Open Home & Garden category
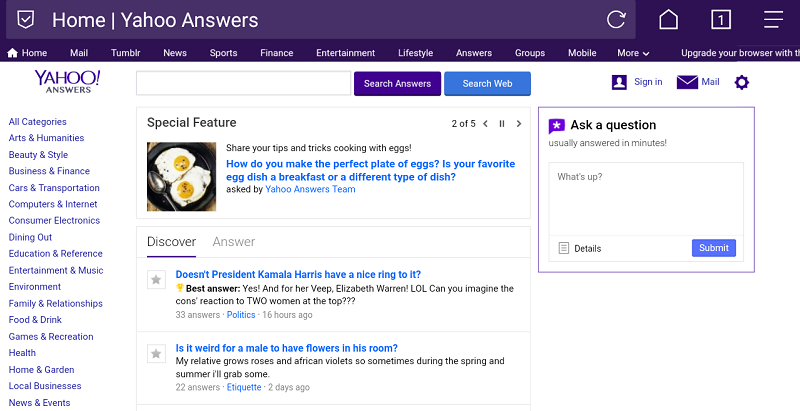 click(41, 370)
